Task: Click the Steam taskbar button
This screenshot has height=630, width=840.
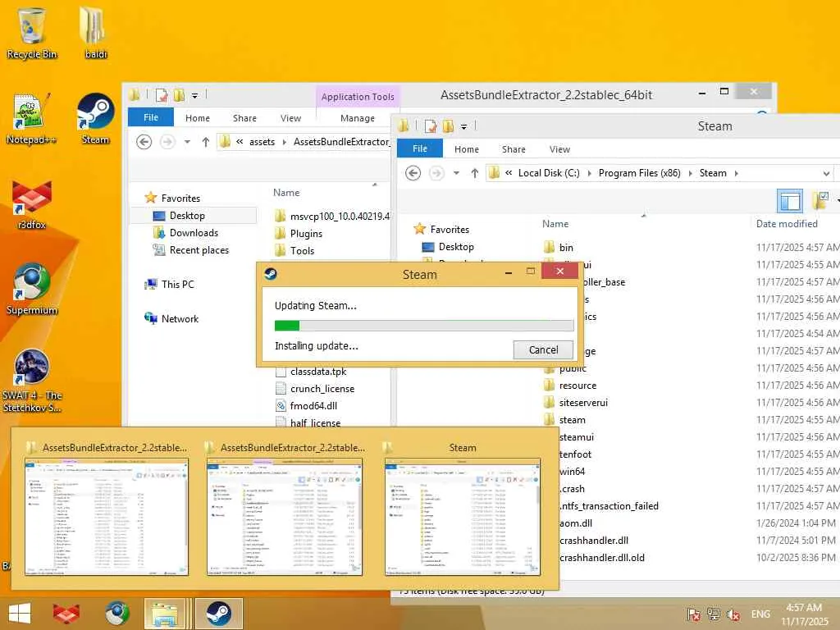Action: point(218,614)
